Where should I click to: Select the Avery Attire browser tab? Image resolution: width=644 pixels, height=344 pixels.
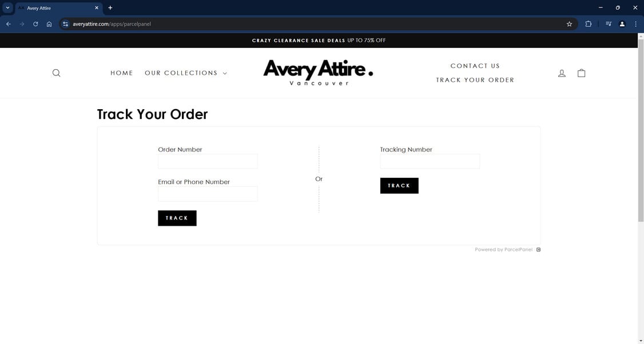(x=59, y=8)
